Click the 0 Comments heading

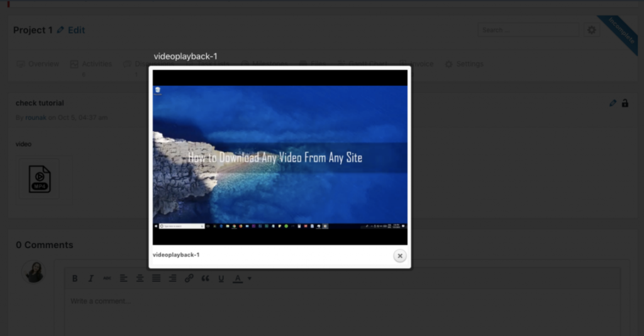click(45, 245)
